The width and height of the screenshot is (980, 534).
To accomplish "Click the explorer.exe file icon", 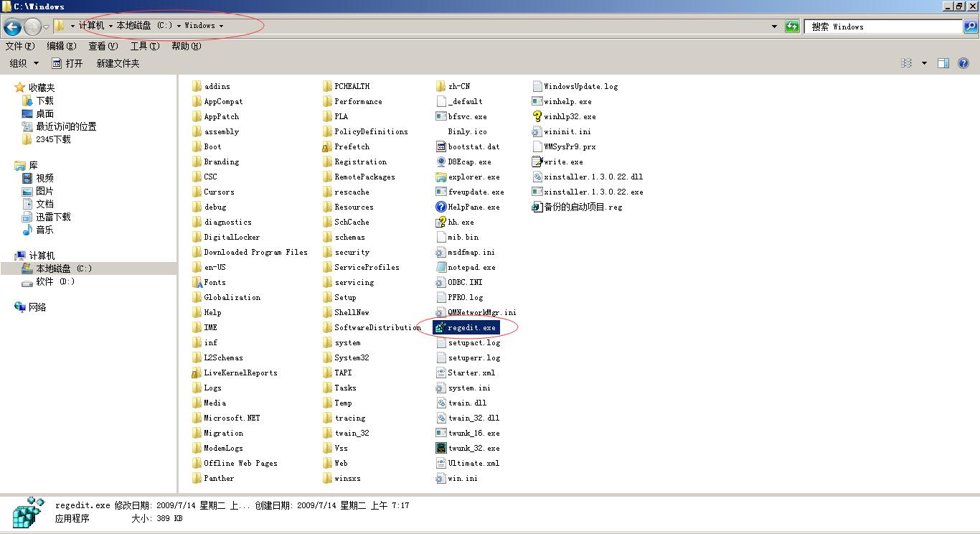I will click(x=441, y=177).
